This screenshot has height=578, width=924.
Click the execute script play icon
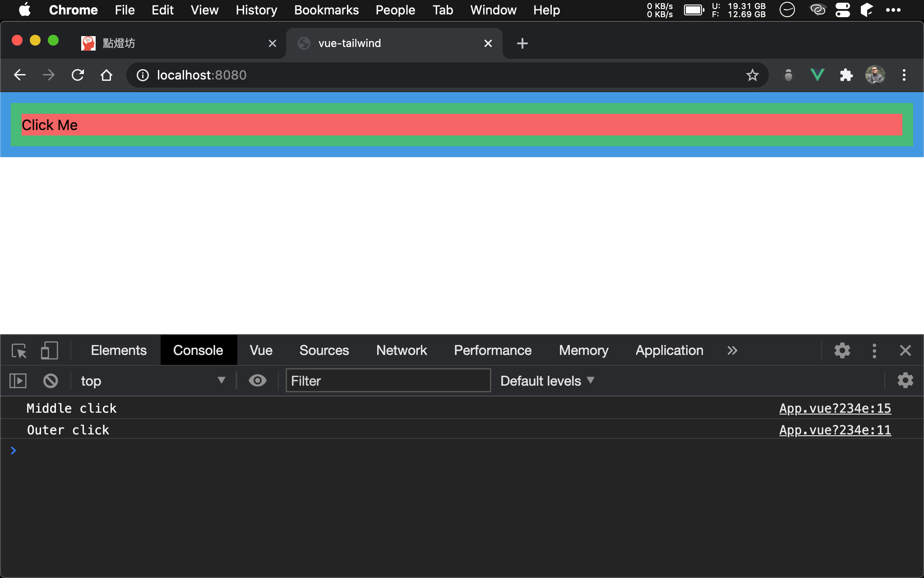[18, 380]
